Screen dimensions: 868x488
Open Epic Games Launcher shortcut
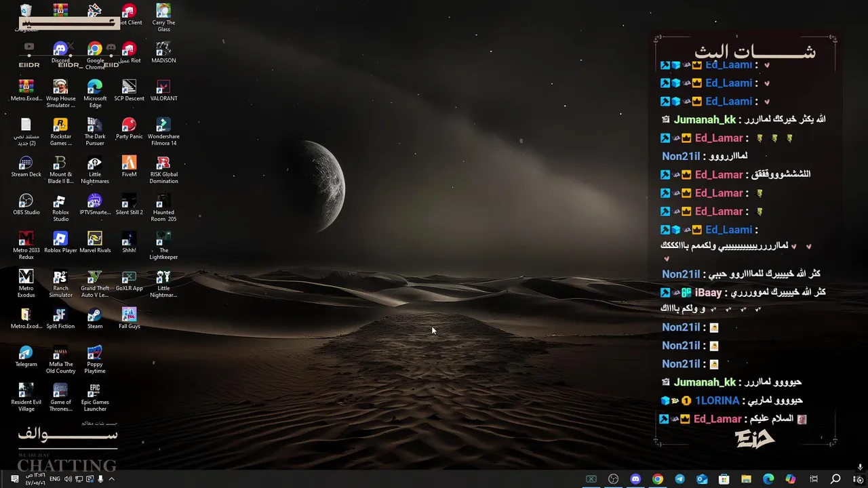point(95,397)
